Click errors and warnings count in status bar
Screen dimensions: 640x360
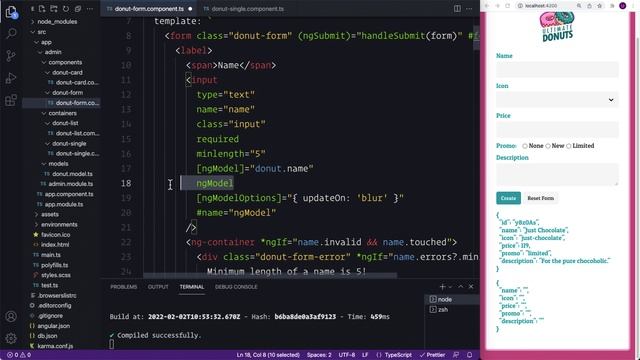19,355
